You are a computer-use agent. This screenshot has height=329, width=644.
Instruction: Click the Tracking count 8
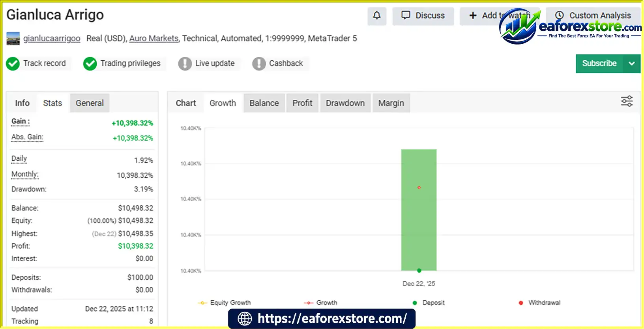coord(151,321)
